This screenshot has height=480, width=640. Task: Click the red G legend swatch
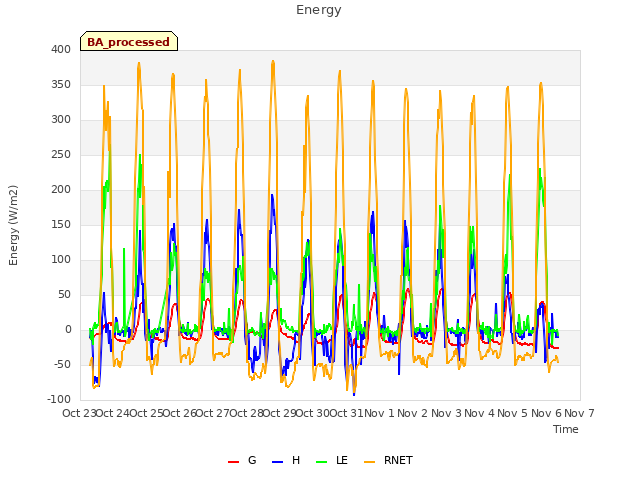(x=233, y=462)
